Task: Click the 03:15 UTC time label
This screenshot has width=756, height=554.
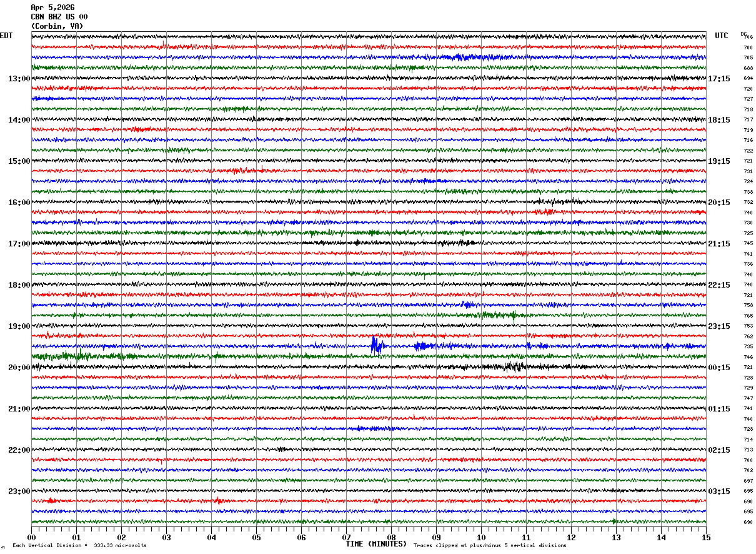Action: 719,491
